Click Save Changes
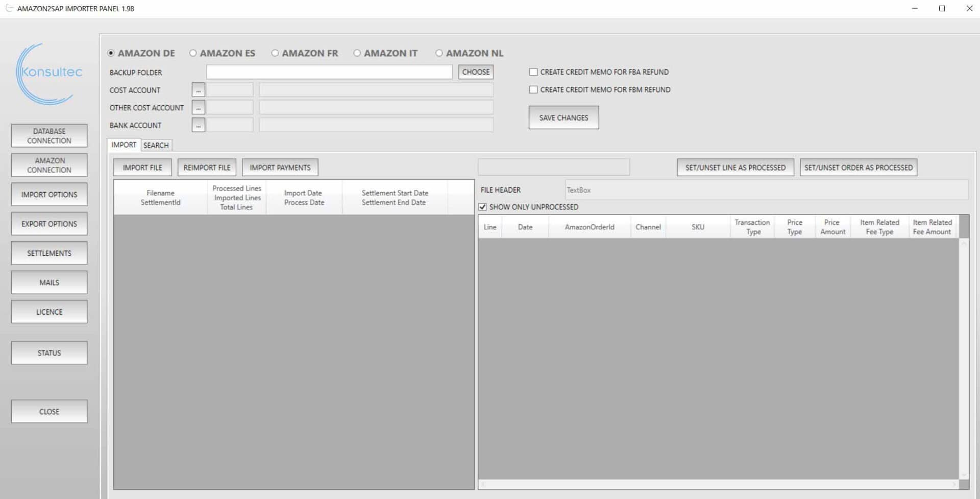Image resolution: width=980 pixels, height=499 pixels. 563,117
